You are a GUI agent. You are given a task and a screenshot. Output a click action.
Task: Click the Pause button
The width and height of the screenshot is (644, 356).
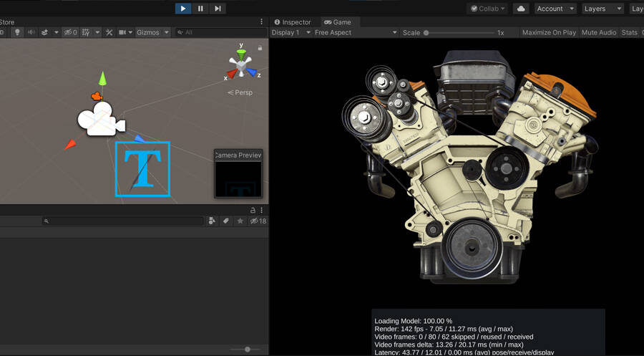click(200, 9)
